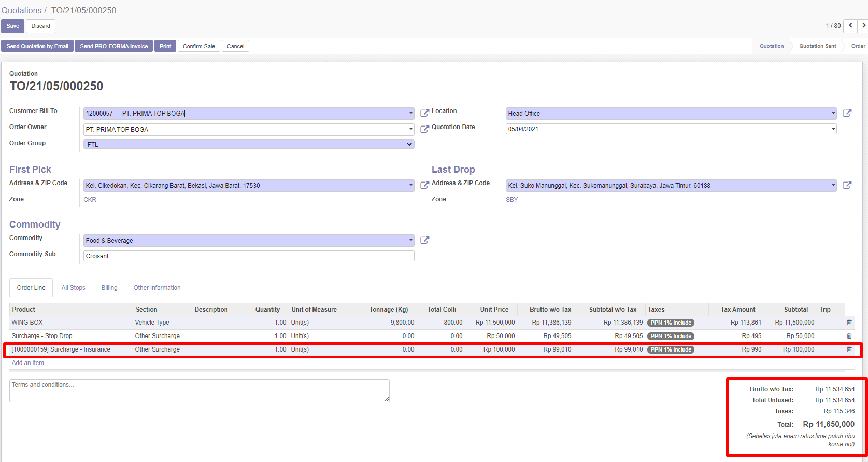Select Surcharge - Stop Drop product cell
This screenshot has height=462, width=868.
[x=71, y=336]
